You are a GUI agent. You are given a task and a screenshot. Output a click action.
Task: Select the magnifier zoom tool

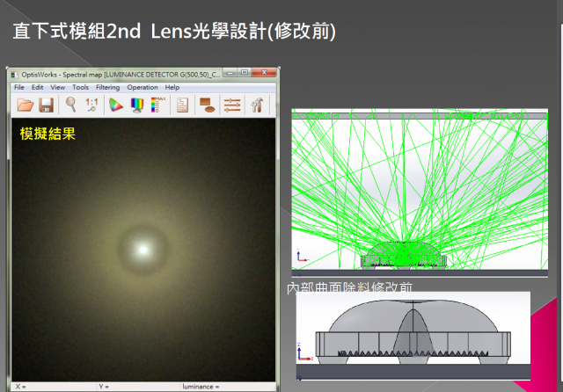click(70, 105)
